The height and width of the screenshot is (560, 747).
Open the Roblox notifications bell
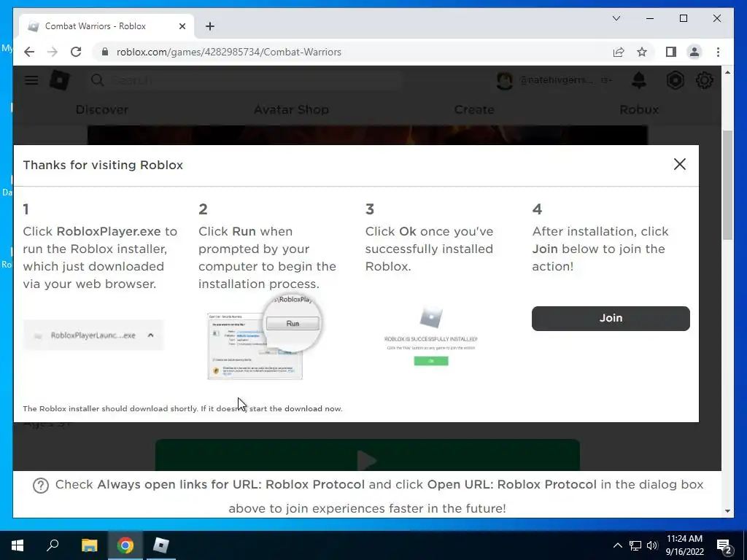pos(639,80)
